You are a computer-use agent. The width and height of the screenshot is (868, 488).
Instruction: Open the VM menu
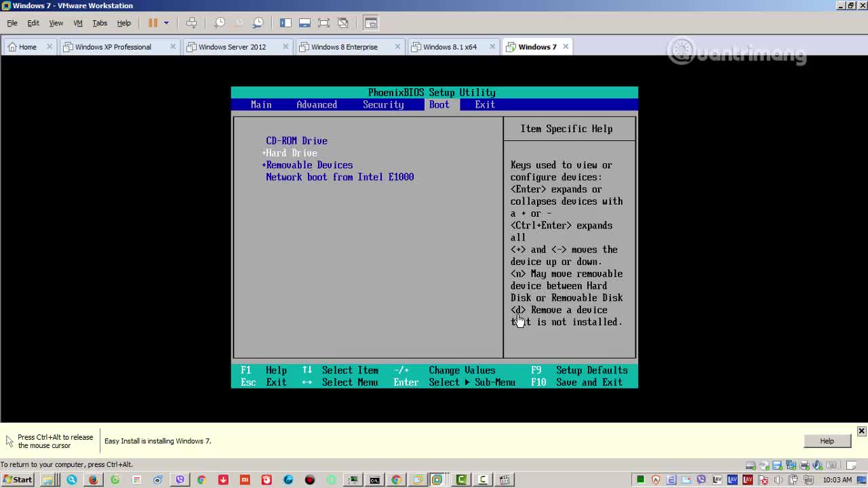tap(78, 23)
